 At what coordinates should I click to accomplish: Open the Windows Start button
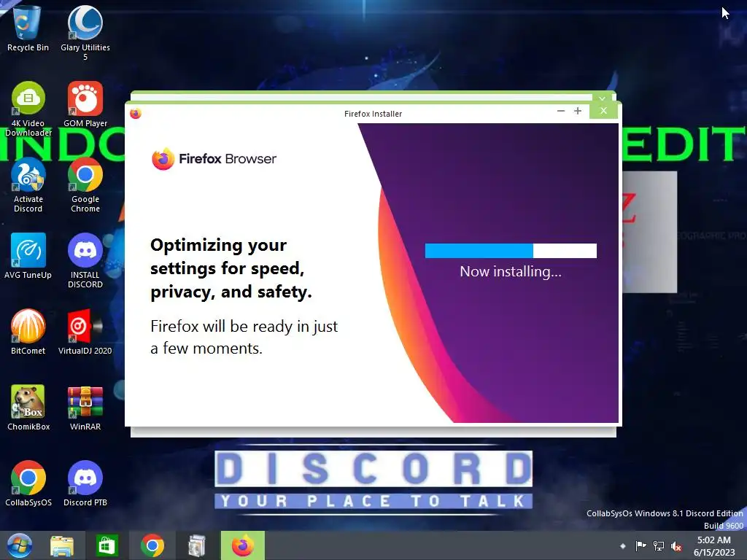[20, 545]
